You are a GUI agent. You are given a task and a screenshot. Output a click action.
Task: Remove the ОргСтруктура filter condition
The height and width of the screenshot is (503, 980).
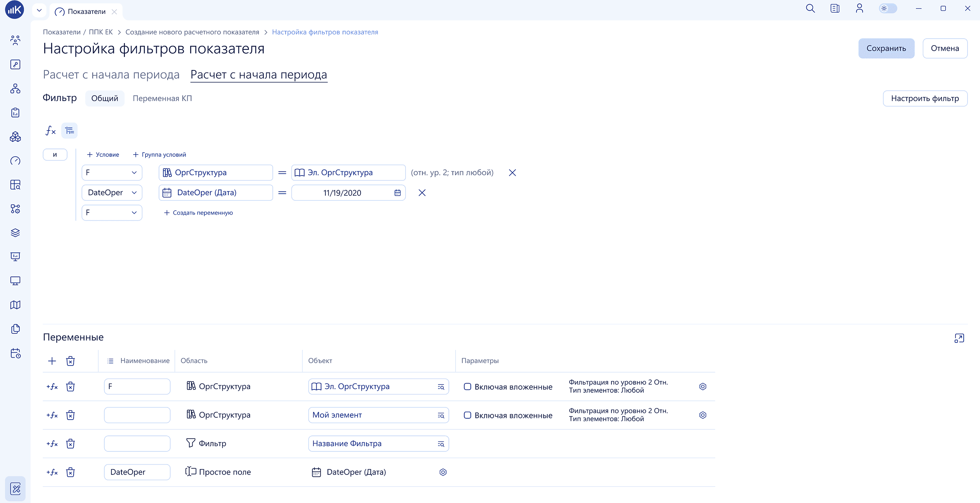[512, 173]
